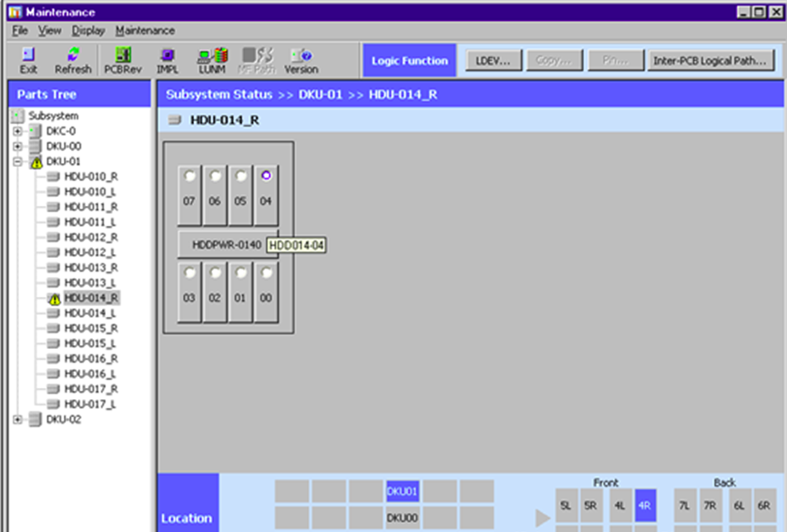Select hard disk slot 00
Viewport: 787px width, 532px height.
[x=266, y=293]
